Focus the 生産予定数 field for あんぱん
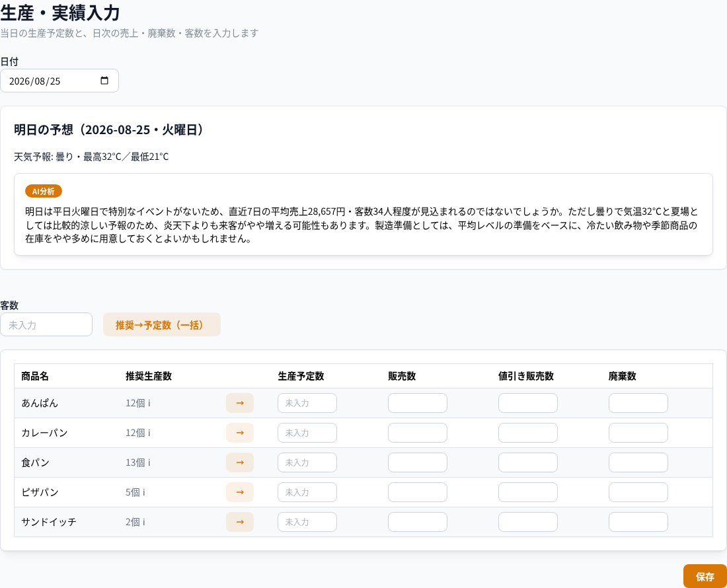This screenshot has width=727, height=588. click(307, 403)
